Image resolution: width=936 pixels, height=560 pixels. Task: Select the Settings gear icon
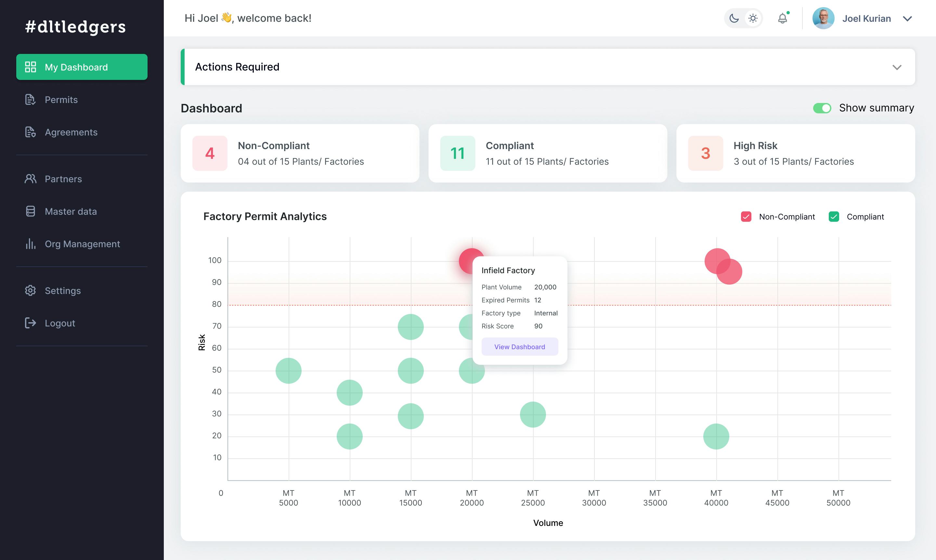click(31, 290)
